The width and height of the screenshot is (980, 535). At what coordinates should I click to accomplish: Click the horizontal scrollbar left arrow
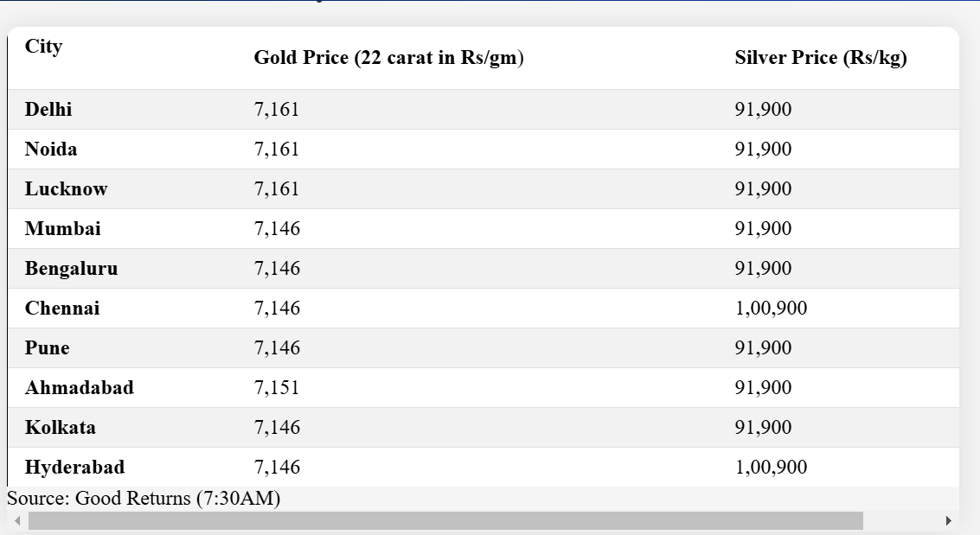tap(16, 520)
